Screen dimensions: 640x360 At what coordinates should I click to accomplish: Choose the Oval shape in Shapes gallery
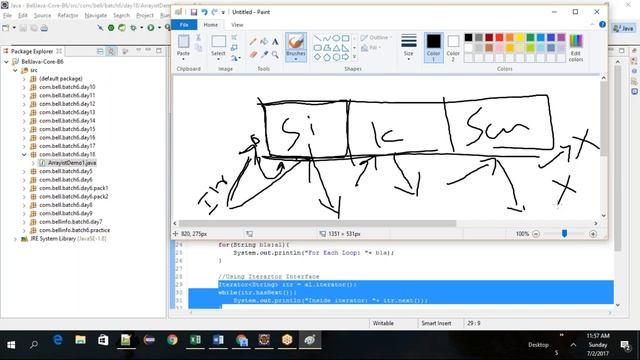(x=336, y=38)
